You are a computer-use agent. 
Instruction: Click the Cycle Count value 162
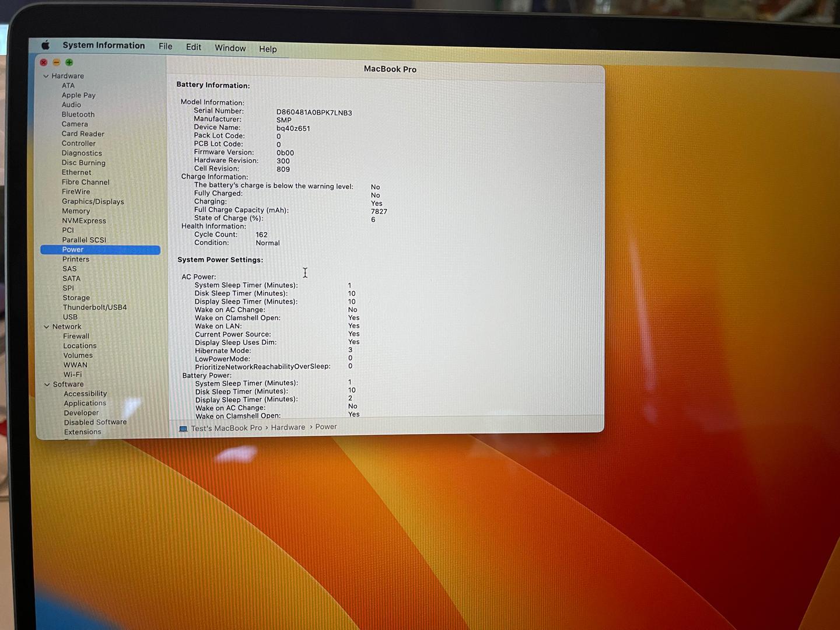pyautogui.click(x=262, y=235)
